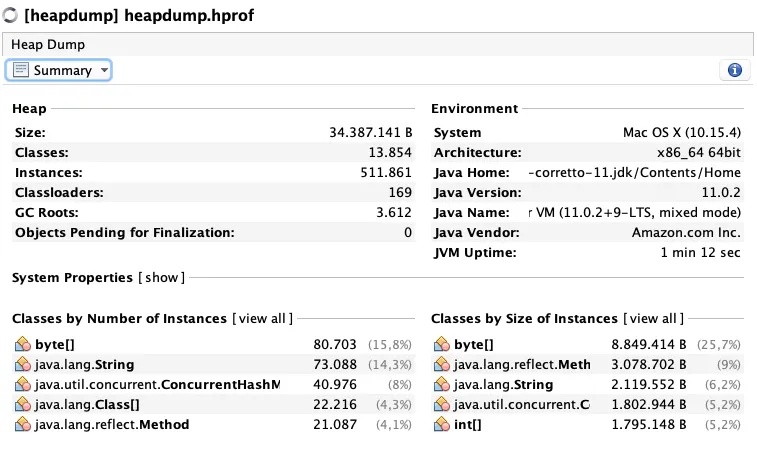Viewport: 757px width, 449px height.
Task: Click the byte[] icon in size list
Action: click(x=441, y=344)
